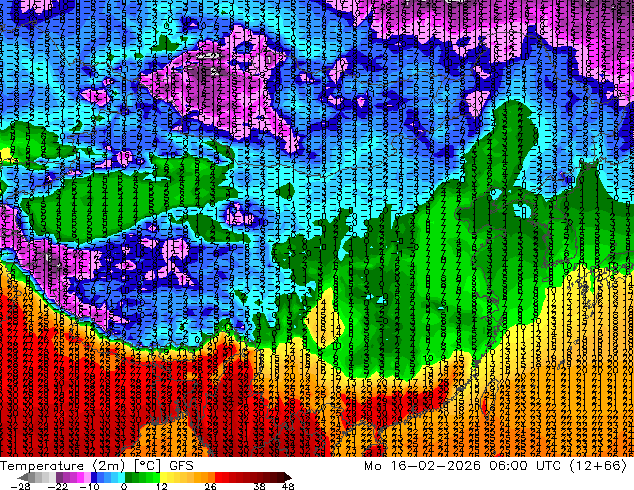
Task: Click the '0' legend value
Action: click(124, 487)
